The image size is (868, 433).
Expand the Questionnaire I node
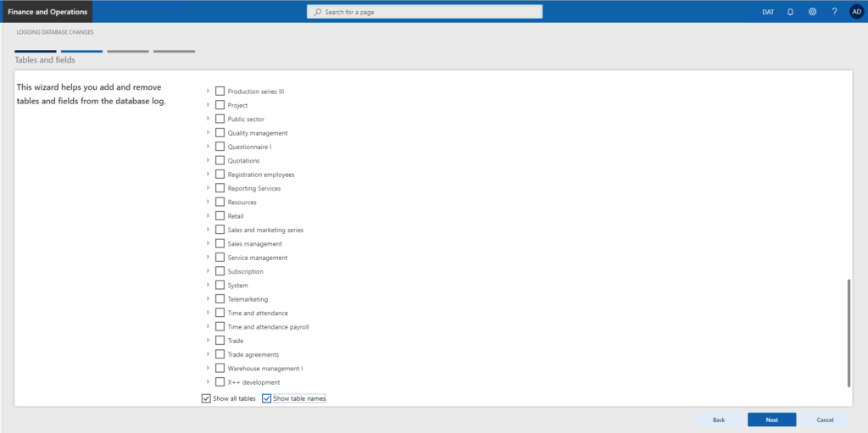point(209,147)
